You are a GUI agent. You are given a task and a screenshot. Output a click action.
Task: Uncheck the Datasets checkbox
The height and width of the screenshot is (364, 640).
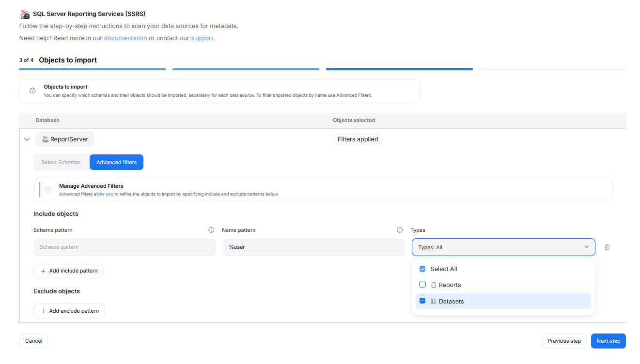[422, 301]
